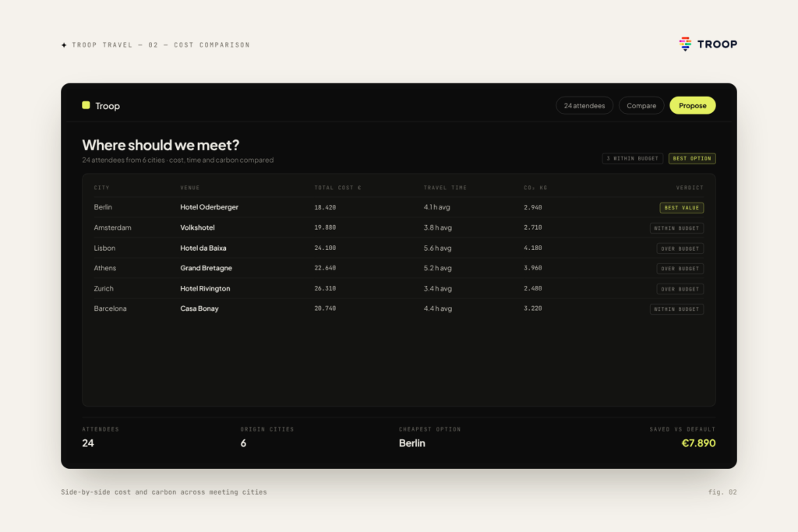Image resolution: width=798 pixels, height=532 pixels.
Task: Sort by the City column header
Action: click(x=102, y=188)
